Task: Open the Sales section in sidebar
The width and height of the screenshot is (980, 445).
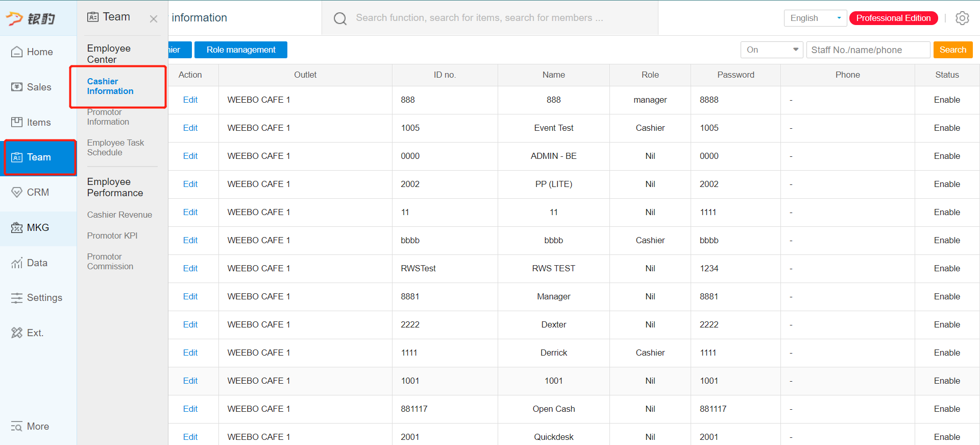Action: pyautogui.click(x=38, y=87)
